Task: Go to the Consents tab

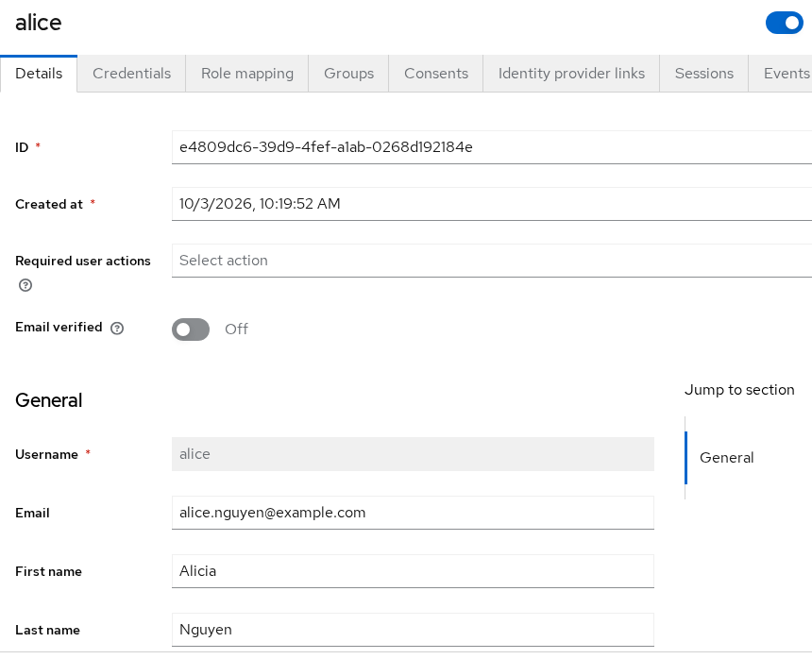Action: point(436,74)
